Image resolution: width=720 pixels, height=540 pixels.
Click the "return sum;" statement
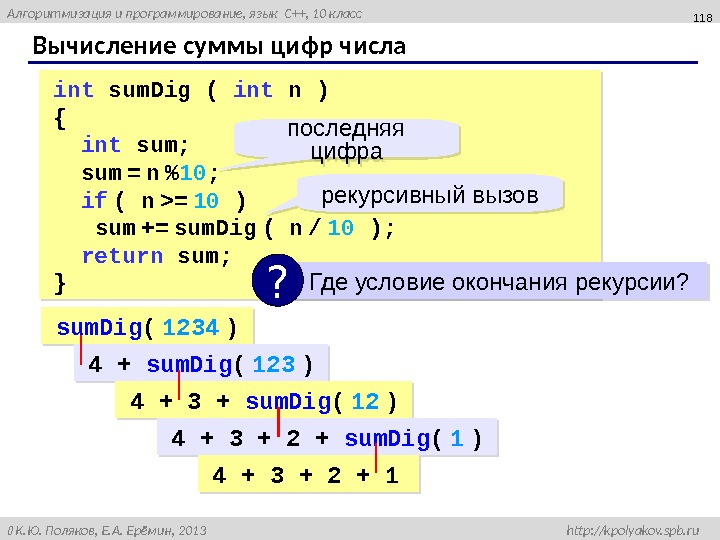(x=156, y=256)
